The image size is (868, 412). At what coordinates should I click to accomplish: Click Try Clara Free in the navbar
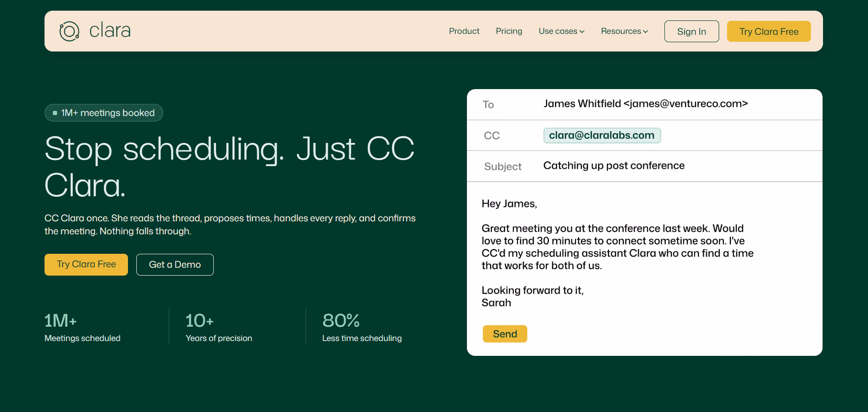coord(769,32)
